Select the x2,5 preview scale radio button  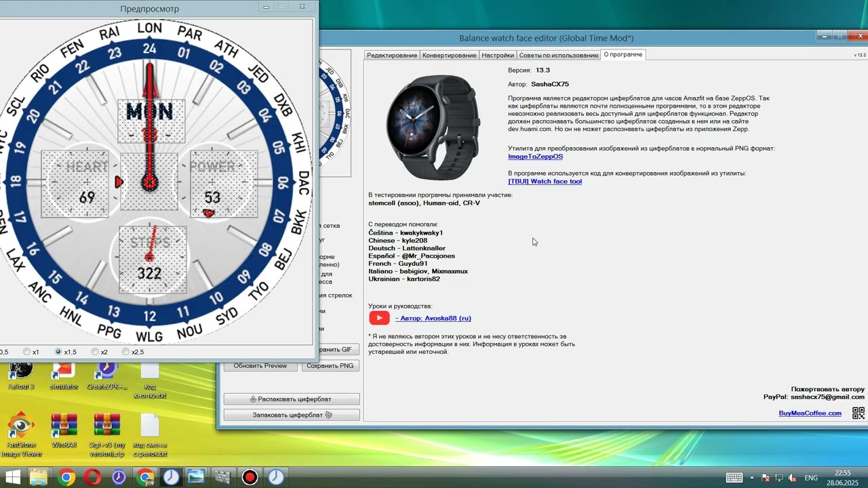tap(125, 352)
